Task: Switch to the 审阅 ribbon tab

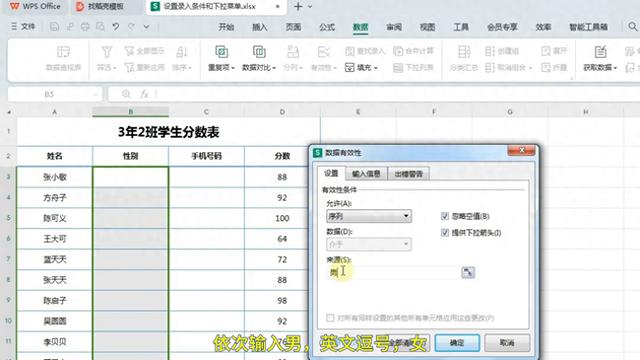Action: (394, 27)
